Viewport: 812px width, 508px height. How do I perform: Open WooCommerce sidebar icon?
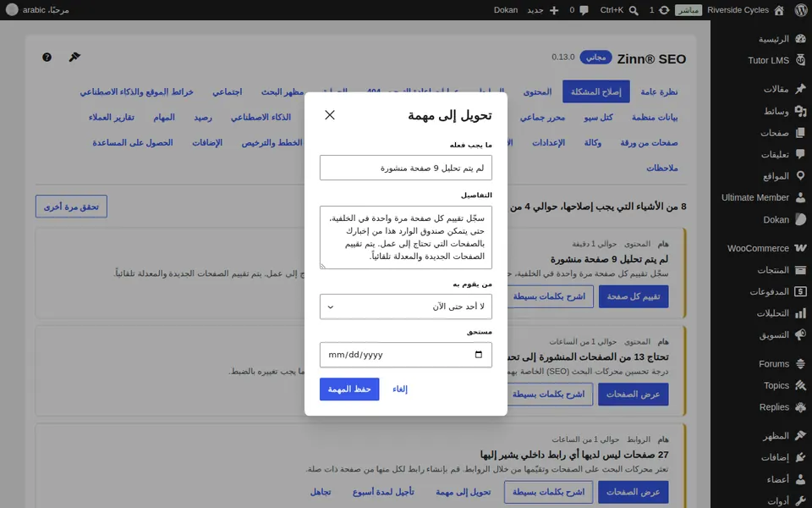(801, 248)
